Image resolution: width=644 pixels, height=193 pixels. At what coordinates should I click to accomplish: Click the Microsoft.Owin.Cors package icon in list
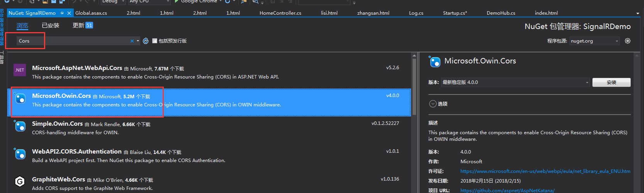(x=20, y=98)
